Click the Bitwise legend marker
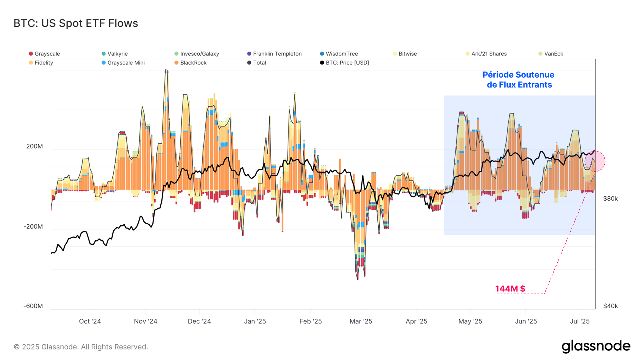This screenshot has width=644, height=363. [395, 54]
